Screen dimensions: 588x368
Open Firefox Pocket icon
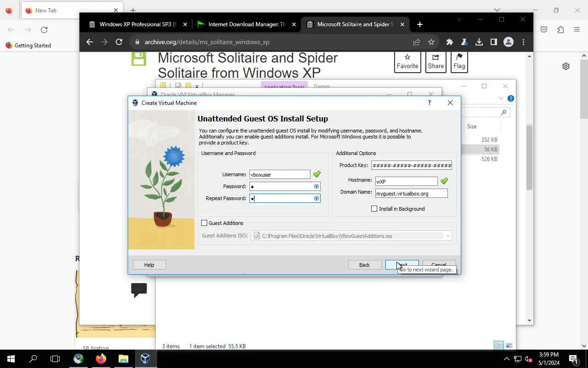click(x=544, y=30)
